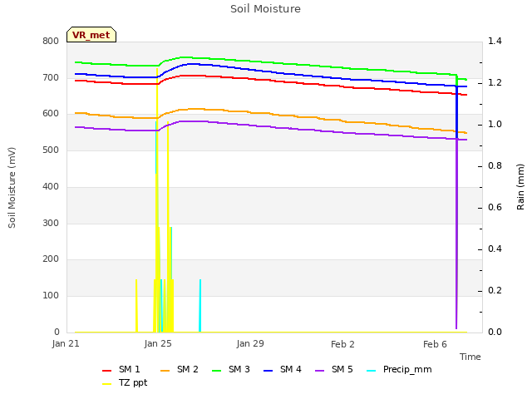Click the SM 3 legend entry
The image size is (532, 399).
231,369
